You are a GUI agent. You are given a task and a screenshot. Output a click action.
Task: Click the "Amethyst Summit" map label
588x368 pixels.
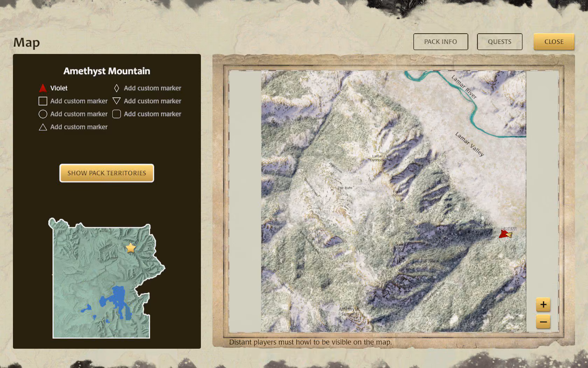tap(349, 312)
